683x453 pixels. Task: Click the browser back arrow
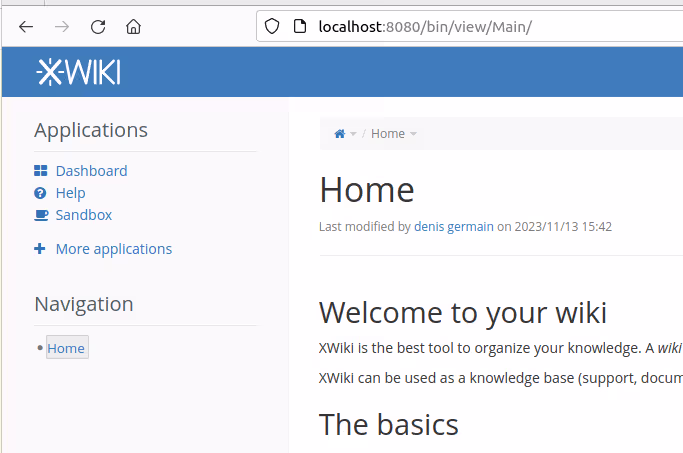[26, 27]
